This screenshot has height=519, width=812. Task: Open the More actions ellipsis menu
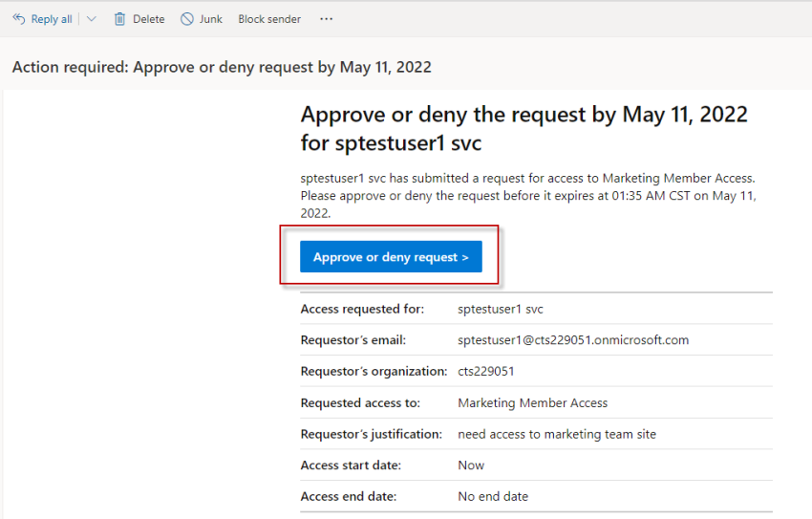(x=327, y=19)
